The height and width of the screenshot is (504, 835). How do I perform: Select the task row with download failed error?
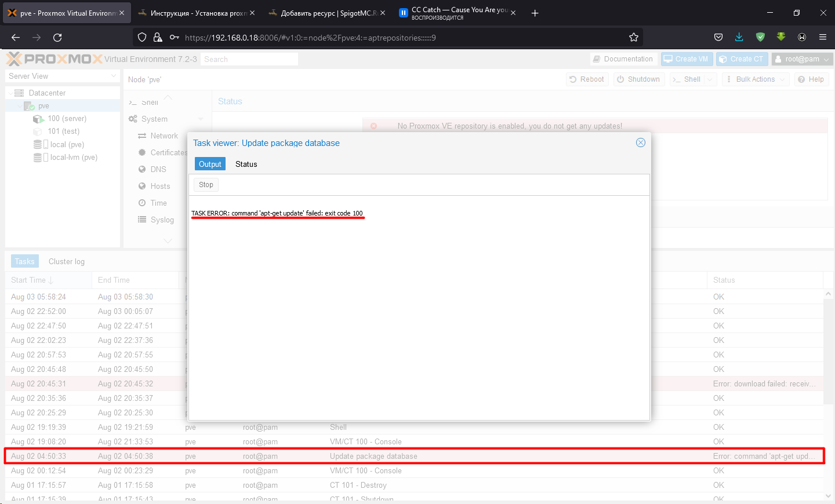[x=414, y=384]
